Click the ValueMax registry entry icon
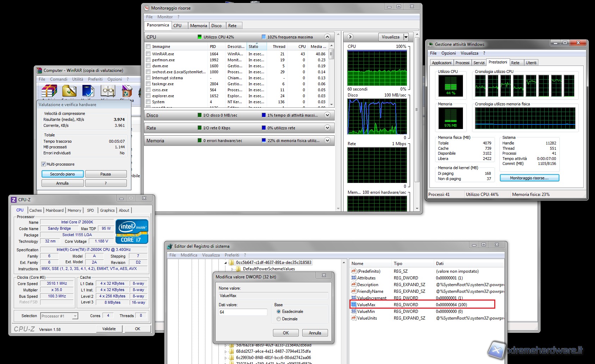Image resolution: width=595 pixels, height=364 pixels. pyautogui.click(x=354, y=304)
